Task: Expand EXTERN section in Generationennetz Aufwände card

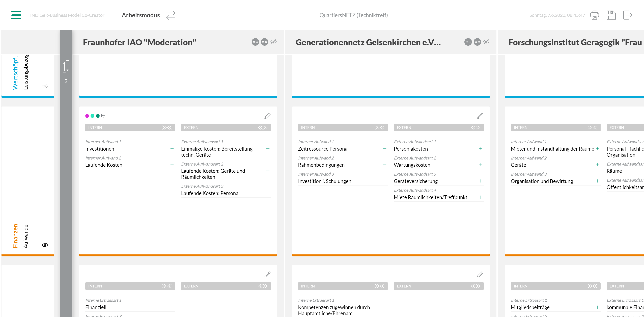Action: pos(475,127)
